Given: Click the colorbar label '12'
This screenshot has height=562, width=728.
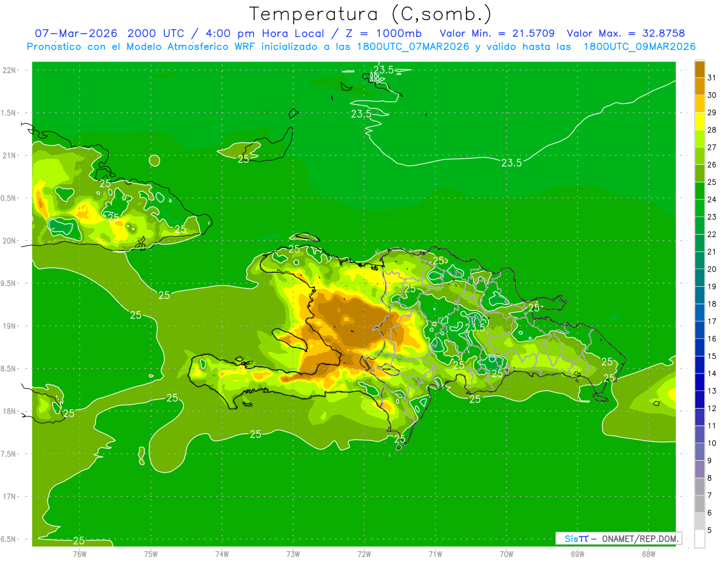Looking at the screenshot, I should click(712, 408).
